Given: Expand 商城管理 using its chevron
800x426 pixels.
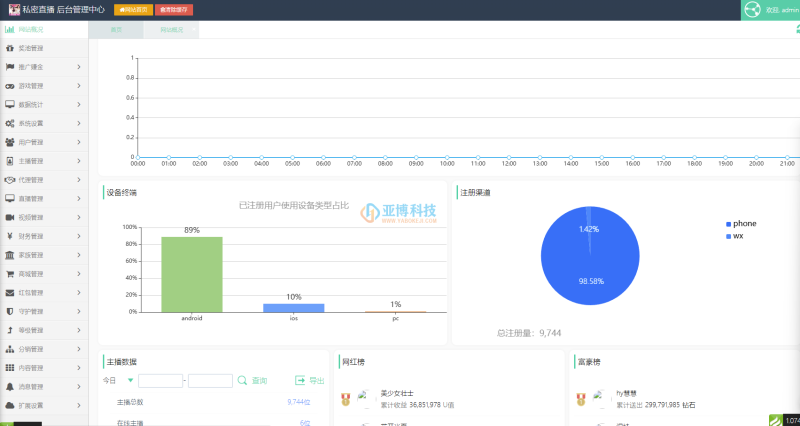Looking at the screenshot, I should point(79,274).
